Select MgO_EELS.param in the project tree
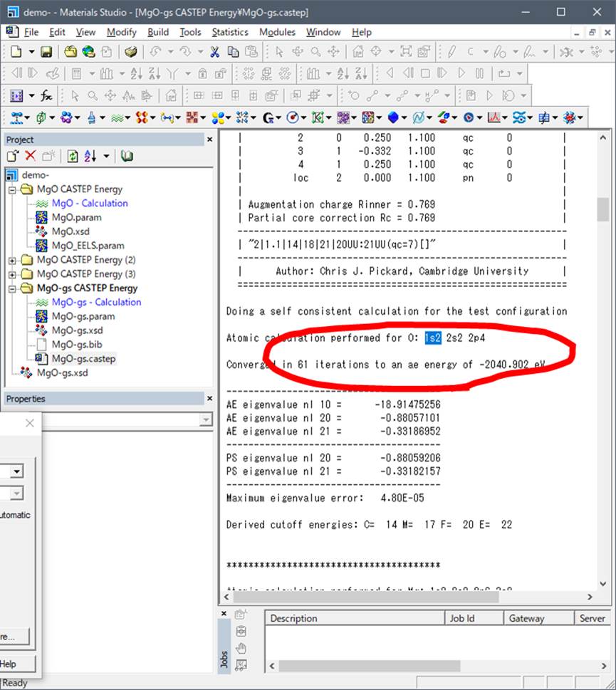The image size is (616, 690). coord(88,246)
